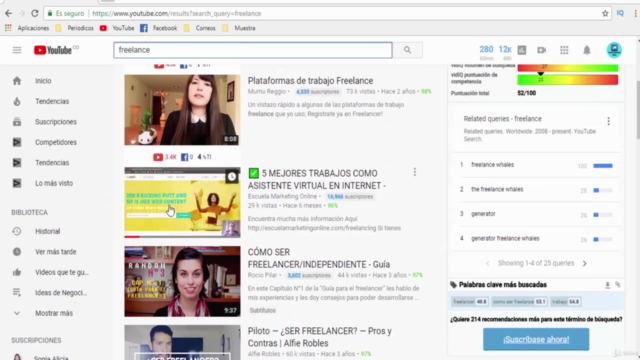Click watch later icon on Asistente Virtual thumbnail

pos(231,176)
